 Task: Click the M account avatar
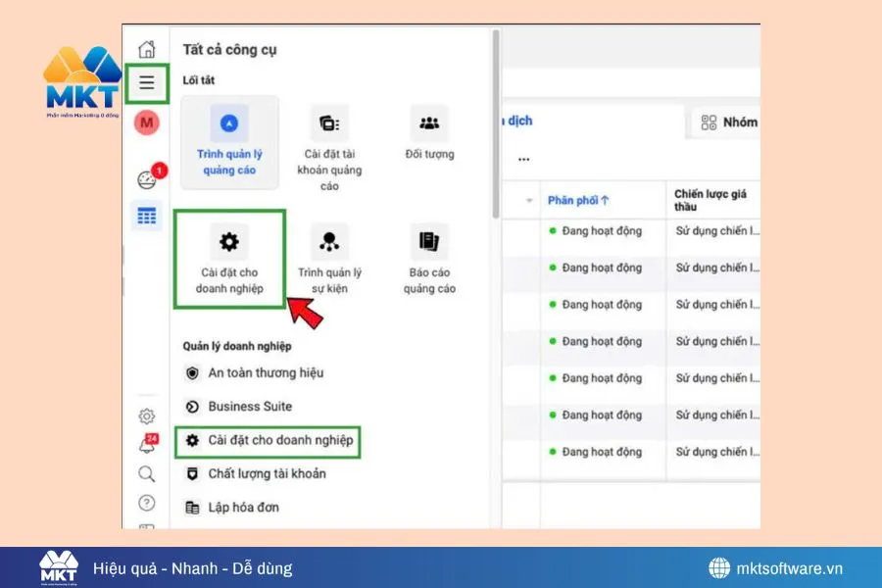pyautogui.click(x=146, y=122)
